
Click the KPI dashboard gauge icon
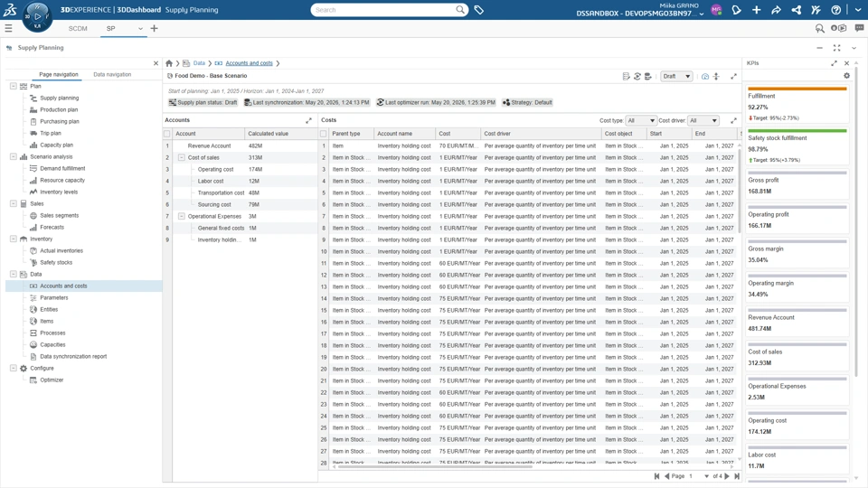coord(704,76)
